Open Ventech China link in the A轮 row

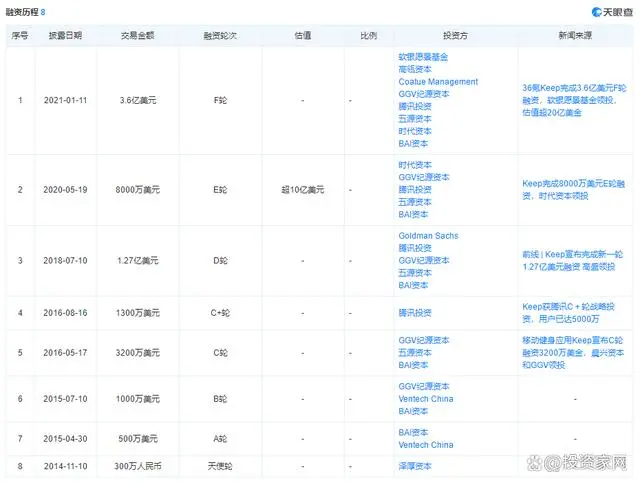(426, 445)
